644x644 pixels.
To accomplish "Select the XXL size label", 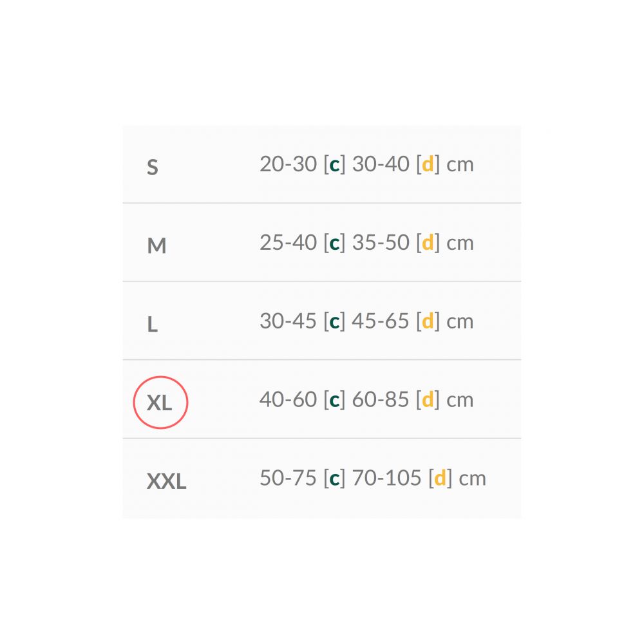I will point(166,481).
